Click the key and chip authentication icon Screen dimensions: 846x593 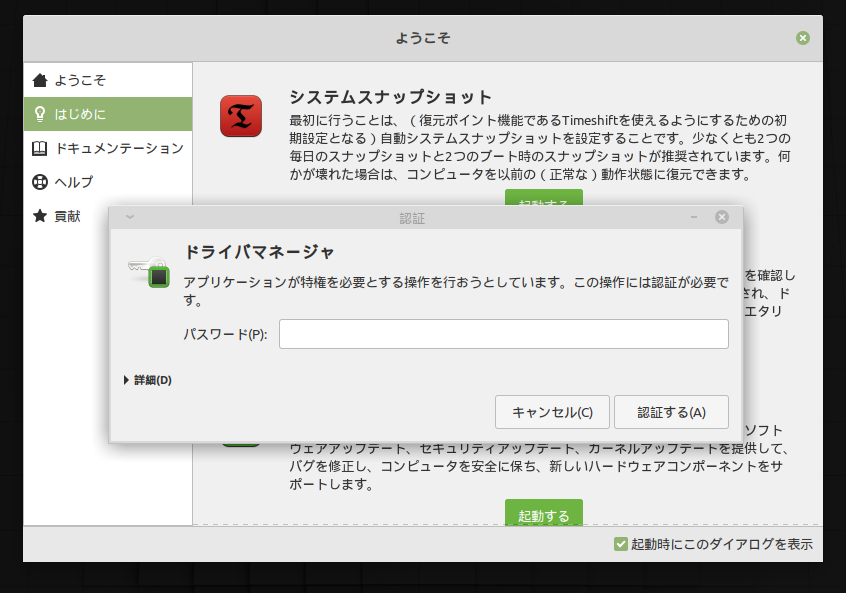149,272
